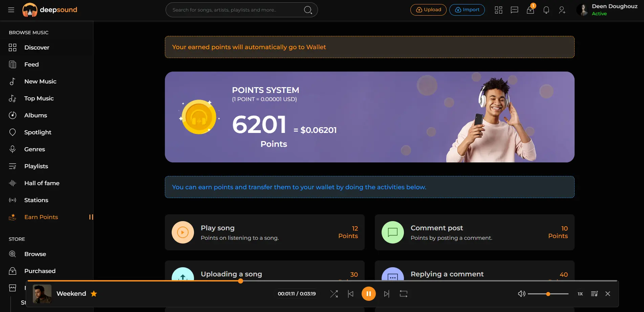Click the add-user icon in header
This screenshot has height=312, width=644.
pos(562,10)
